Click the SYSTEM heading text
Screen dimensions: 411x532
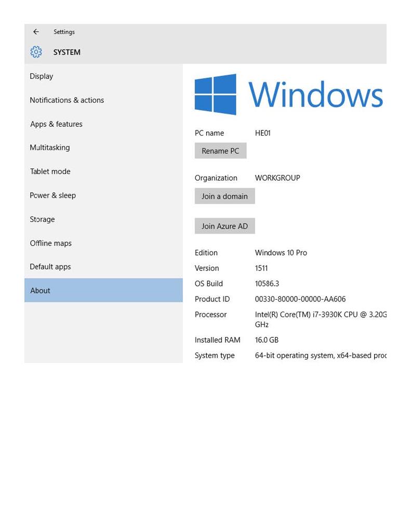pyautogui.click(x=67, y=52)
